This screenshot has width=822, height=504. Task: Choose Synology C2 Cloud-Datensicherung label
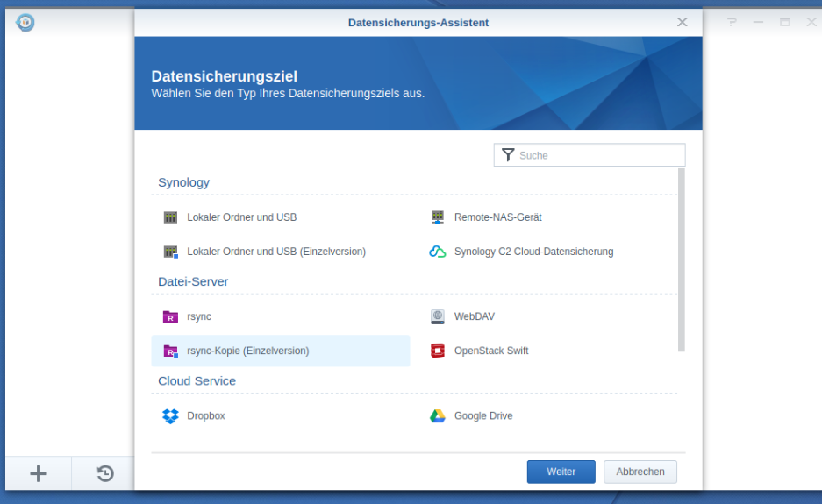[533, 252]
